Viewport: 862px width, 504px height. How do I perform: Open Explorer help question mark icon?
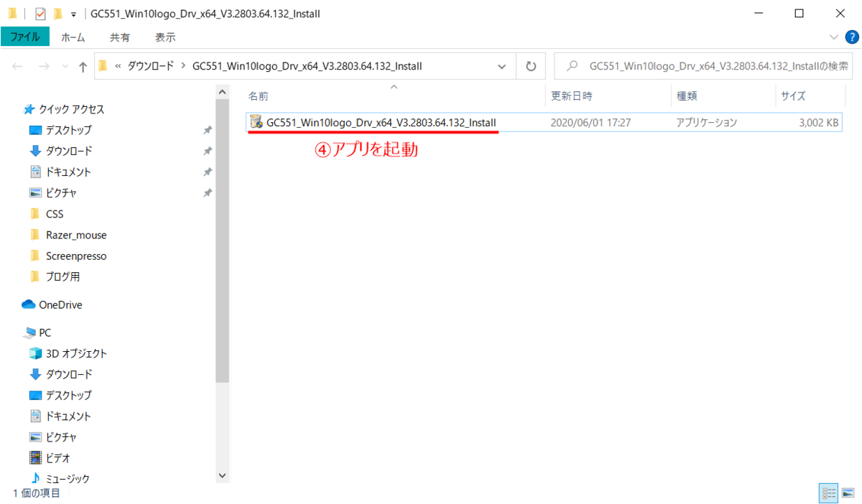tap(851, 37)
